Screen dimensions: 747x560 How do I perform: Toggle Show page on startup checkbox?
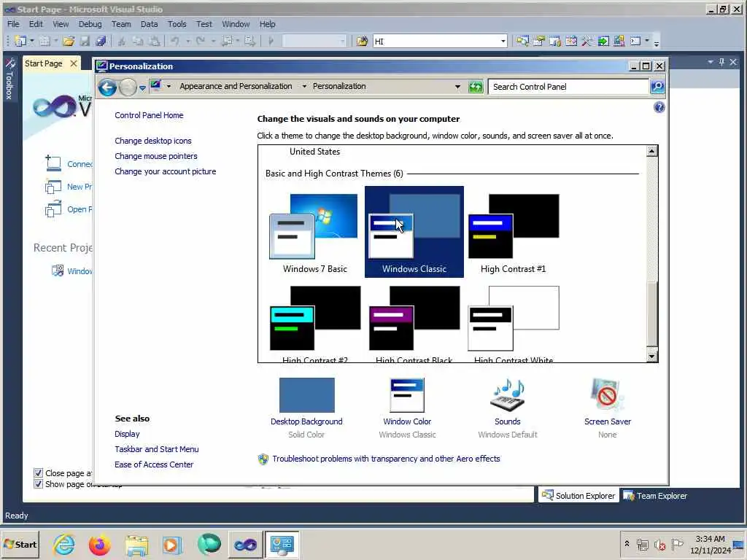38,484
